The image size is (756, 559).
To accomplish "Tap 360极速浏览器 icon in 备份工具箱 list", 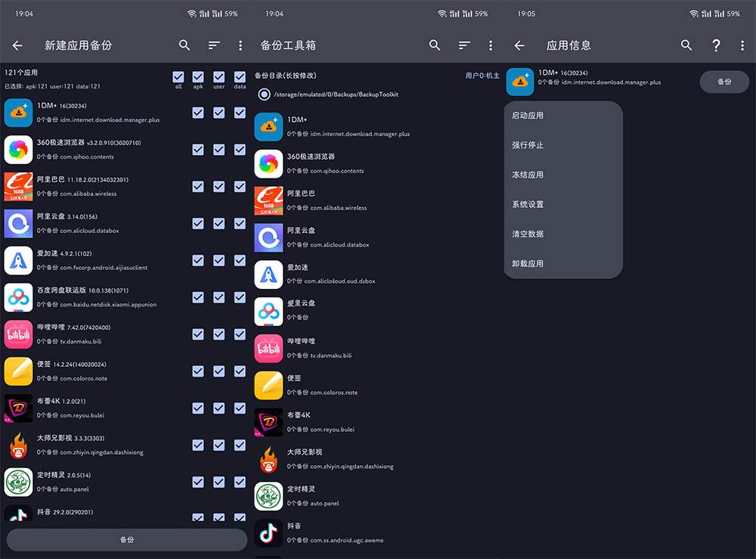I will tap(268, 164).
